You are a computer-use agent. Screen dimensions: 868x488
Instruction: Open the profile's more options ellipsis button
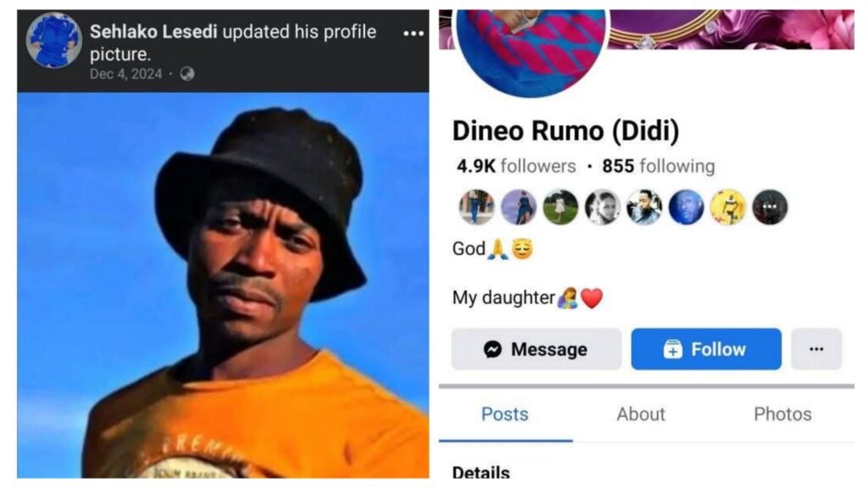coord(816,349)
